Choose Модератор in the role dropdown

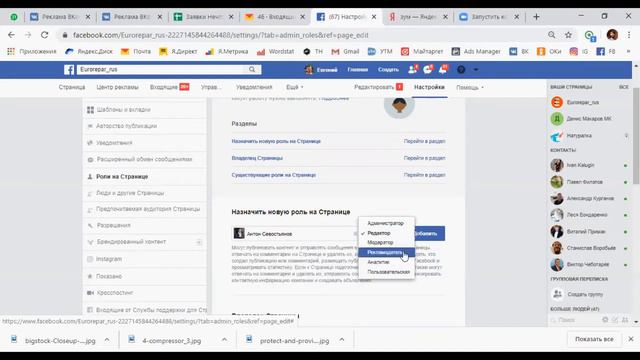[386, 242]
